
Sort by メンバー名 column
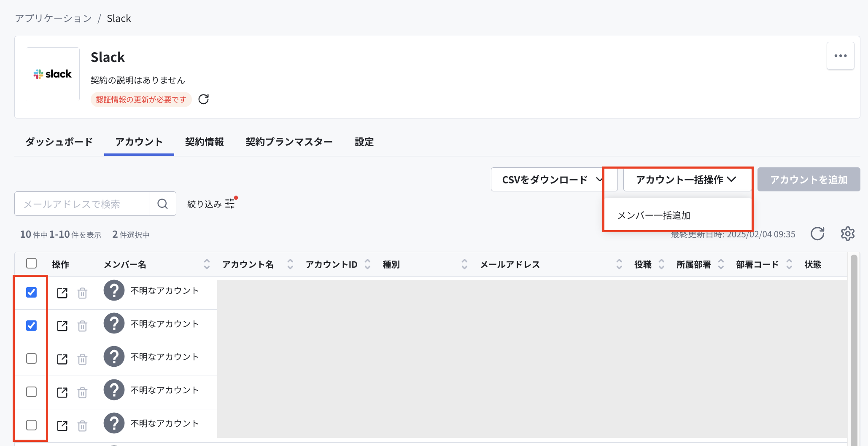click(207, 264)
